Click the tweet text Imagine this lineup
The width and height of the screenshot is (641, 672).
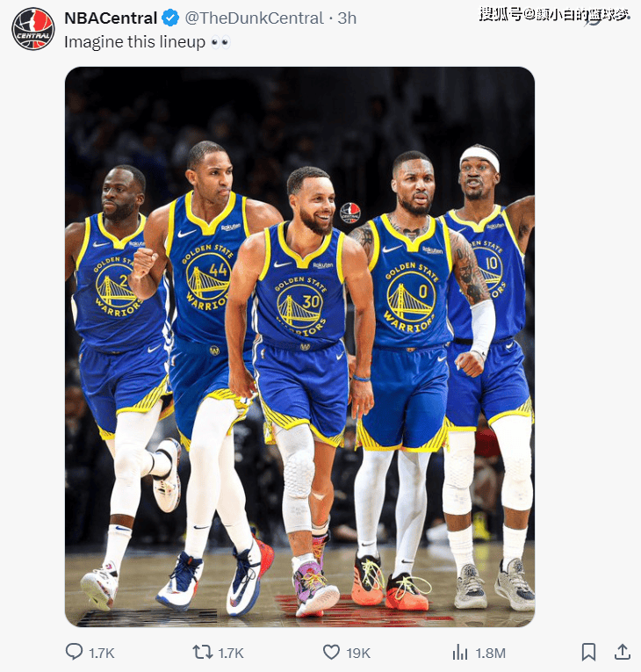(134, 42)
